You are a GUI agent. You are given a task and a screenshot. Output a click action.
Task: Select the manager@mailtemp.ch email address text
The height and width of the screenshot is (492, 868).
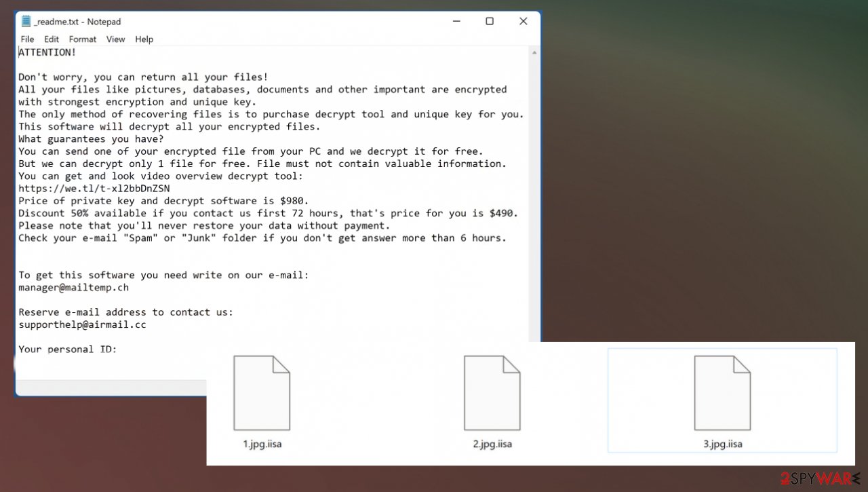[x=73, y=287]
